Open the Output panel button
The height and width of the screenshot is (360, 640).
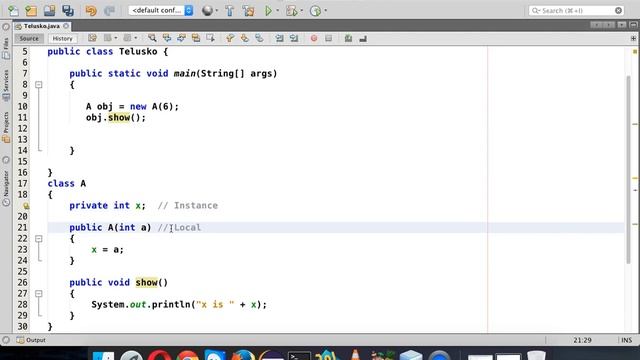pos(31,340)
